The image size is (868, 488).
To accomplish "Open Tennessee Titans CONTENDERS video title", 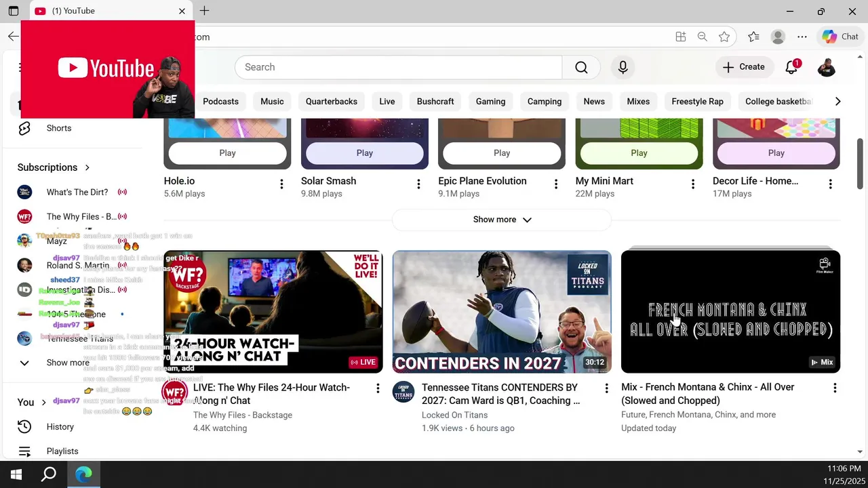I will click(x=500, y=394).
